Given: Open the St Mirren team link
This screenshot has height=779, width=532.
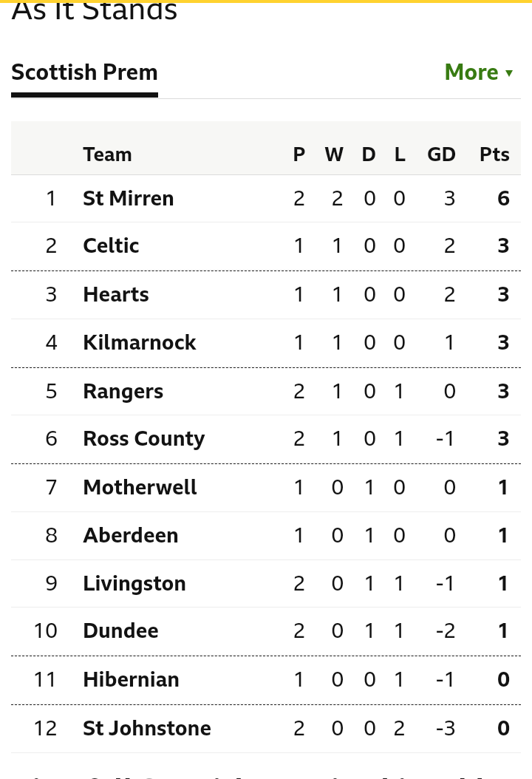Looking at the screenshot, I should tap(128, 198).
